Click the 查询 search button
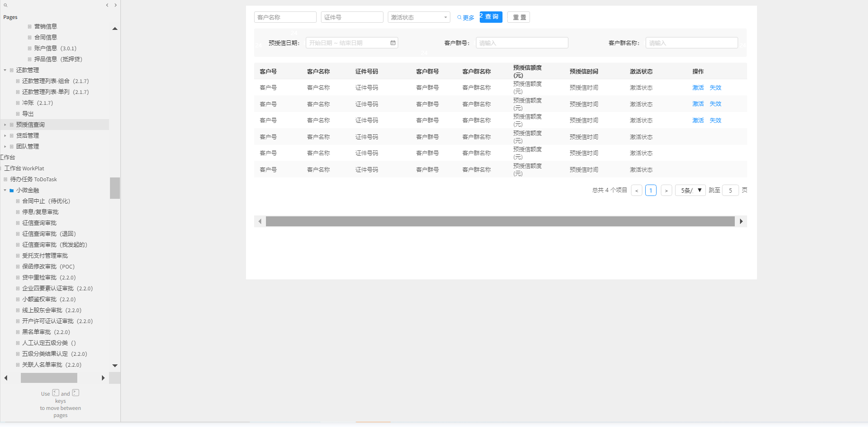The width and height of the screenshot is (868, 427). pyautogui.click(x=491, y=17)
